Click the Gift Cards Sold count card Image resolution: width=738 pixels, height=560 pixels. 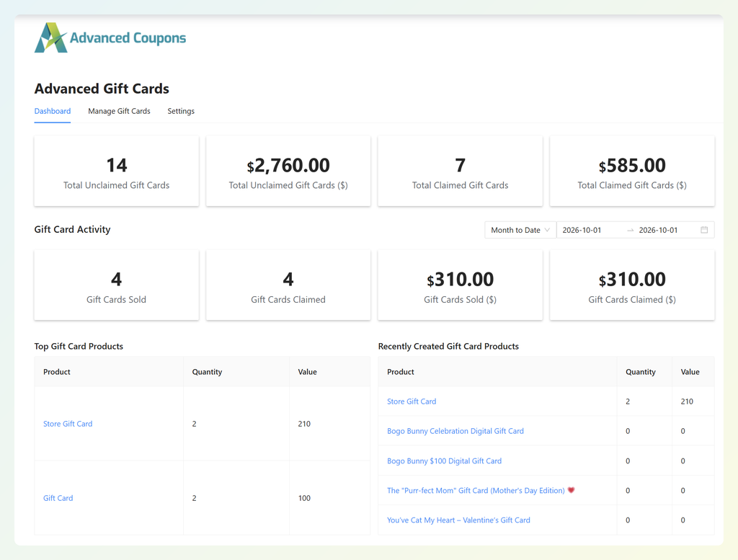pyautogui.click(x=116, y=285)
